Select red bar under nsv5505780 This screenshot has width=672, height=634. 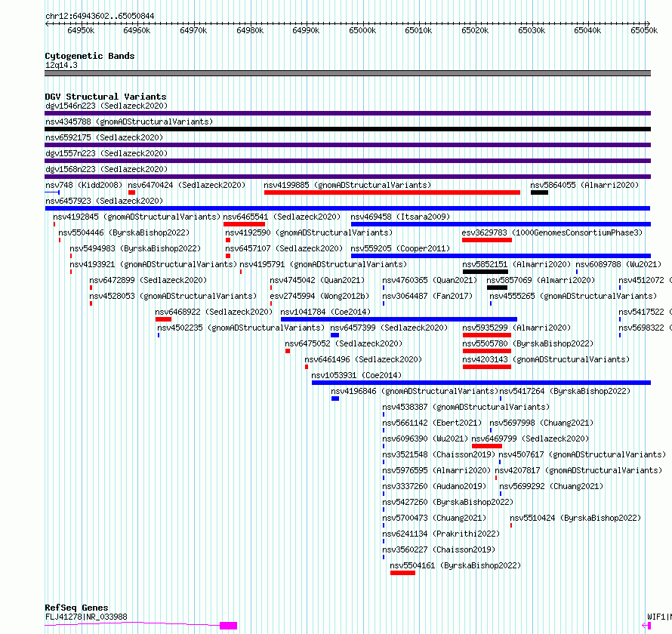487,351
